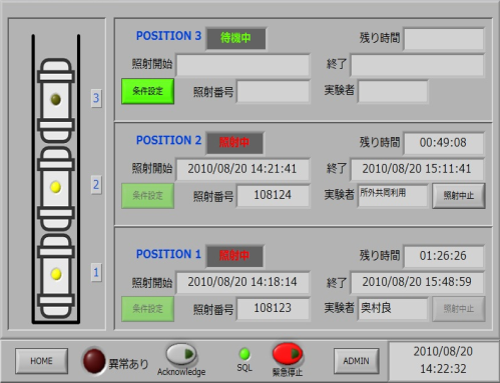Click the Position 3 照射番号 field

pyautogui.click(x=273, y=91)
